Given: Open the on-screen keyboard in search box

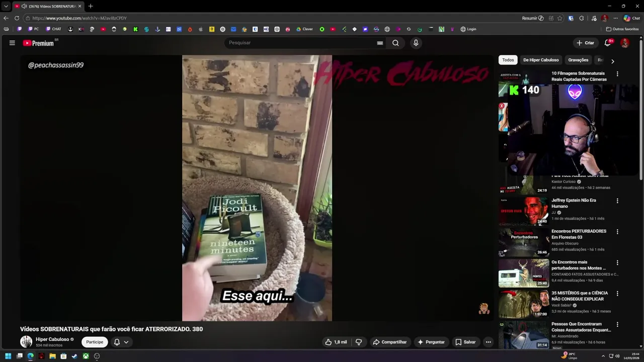Looking at the screenshot, I should coord(380,43).
